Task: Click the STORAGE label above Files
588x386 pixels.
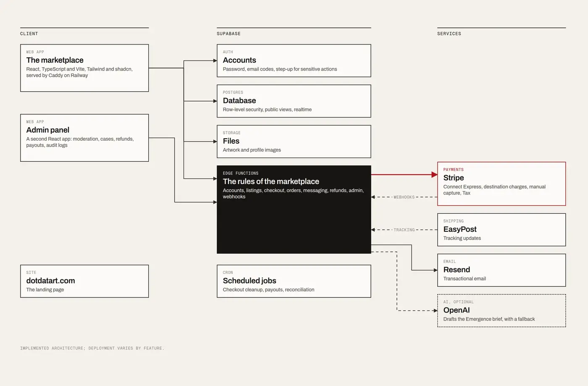Action: point(231,133)
